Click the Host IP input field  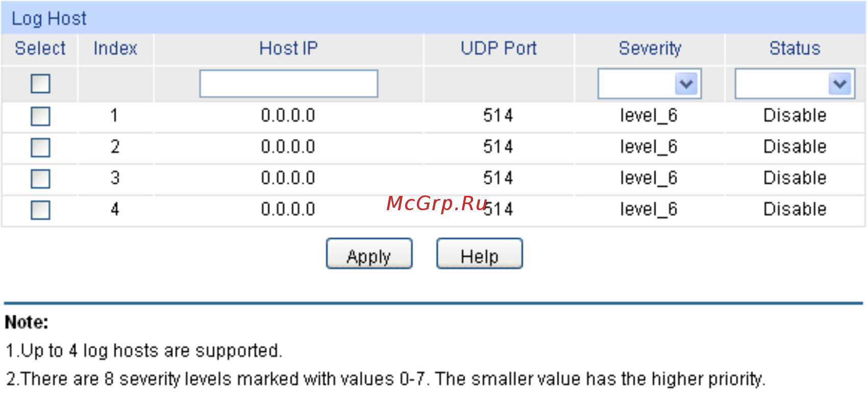pyautogui.click(x=288, y=84)
